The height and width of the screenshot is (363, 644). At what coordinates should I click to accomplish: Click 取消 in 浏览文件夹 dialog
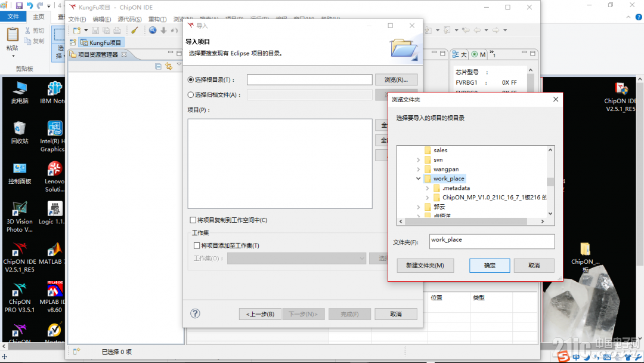point(534,266)
